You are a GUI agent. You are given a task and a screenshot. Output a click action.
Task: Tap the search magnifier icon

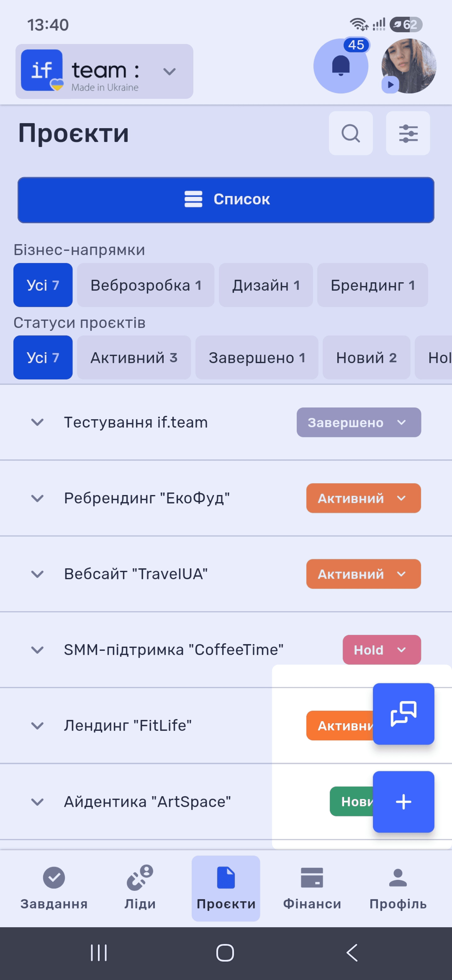pos(351,133)
